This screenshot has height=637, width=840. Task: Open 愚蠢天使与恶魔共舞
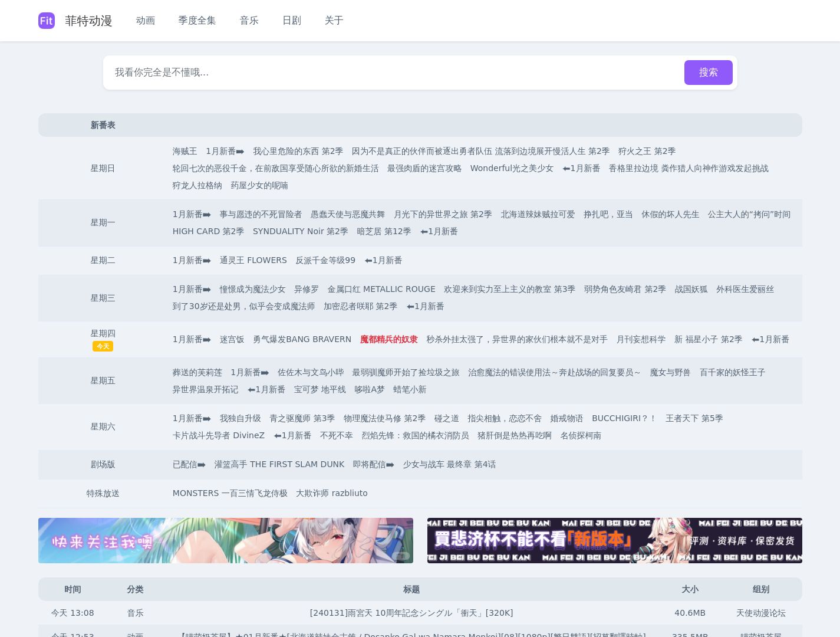point(348,215)
